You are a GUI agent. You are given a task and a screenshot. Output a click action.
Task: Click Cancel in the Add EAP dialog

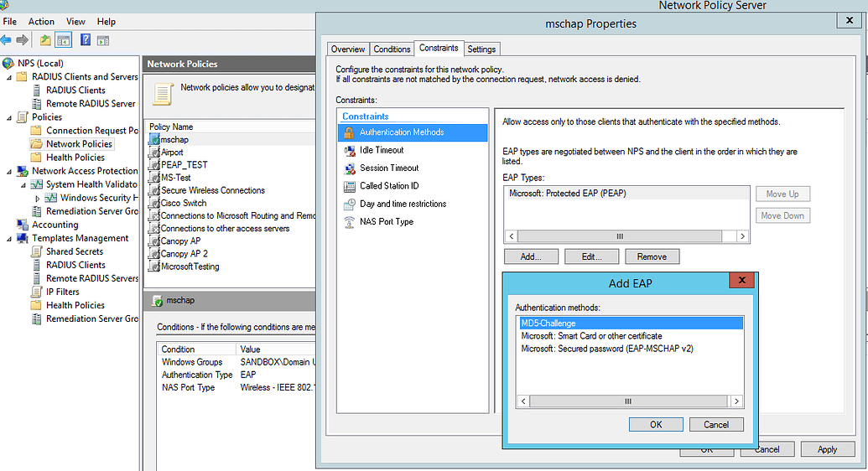[x=715, y=425]
